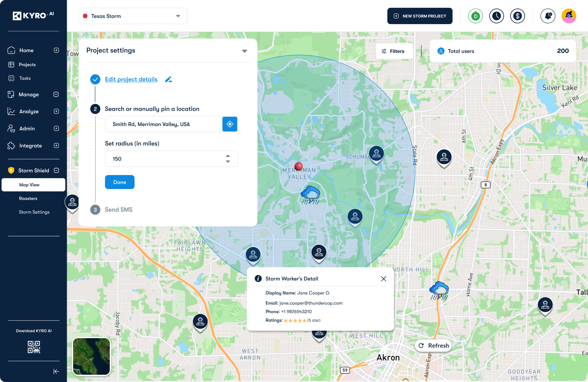The height and width of the screenshot is (382, 588).
Task: Collapse the Project settings panel chevron
Action: (x=244, y=51)
